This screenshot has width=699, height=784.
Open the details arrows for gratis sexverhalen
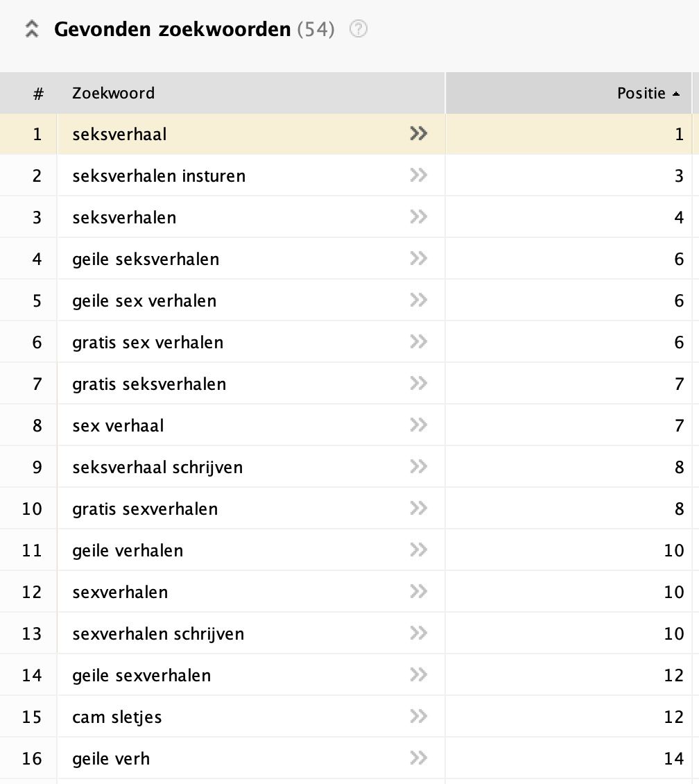(419, 508)
